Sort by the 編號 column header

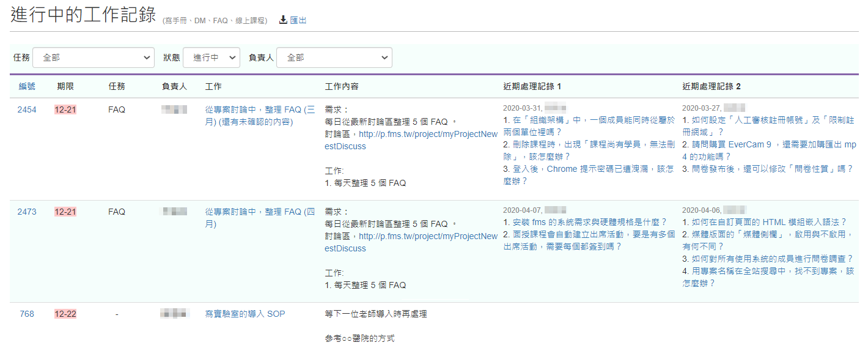coord(27,87)
